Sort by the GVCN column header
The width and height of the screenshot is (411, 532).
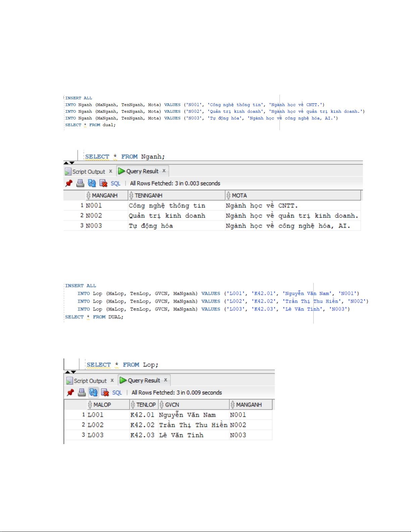click(x=172, y=405)
